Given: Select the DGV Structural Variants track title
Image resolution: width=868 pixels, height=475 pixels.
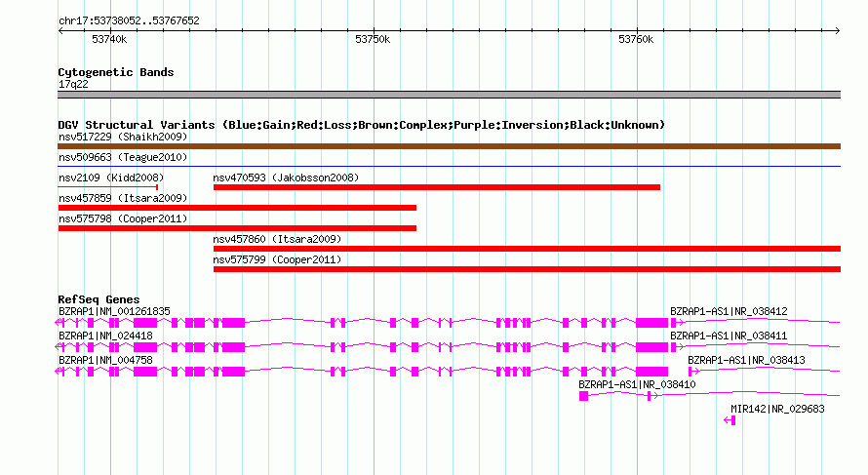Looking at the screenshot, I should 361,125.
